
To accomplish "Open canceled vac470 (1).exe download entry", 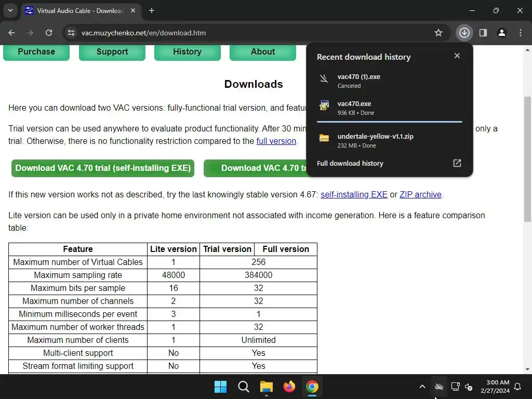I will tap(389, 81).
